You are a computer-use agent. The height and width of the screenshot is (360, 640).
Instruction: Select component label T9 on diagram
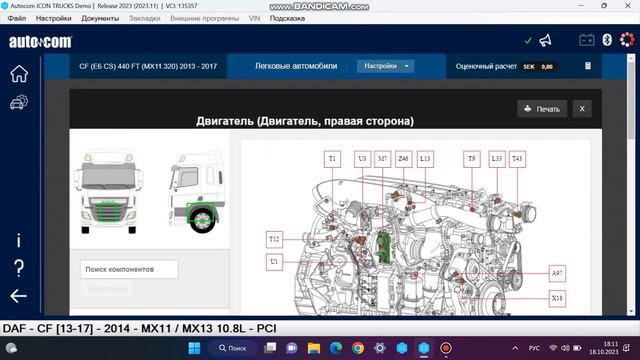point(472,159)
